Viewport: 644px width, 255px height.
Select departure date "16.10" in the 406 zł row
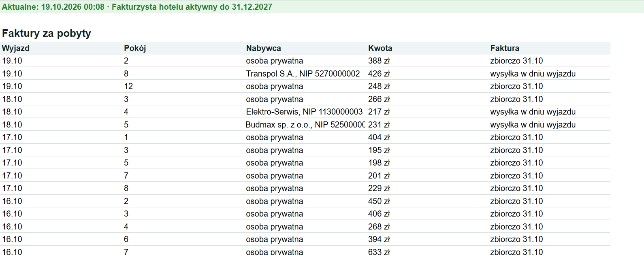point(12,214)
